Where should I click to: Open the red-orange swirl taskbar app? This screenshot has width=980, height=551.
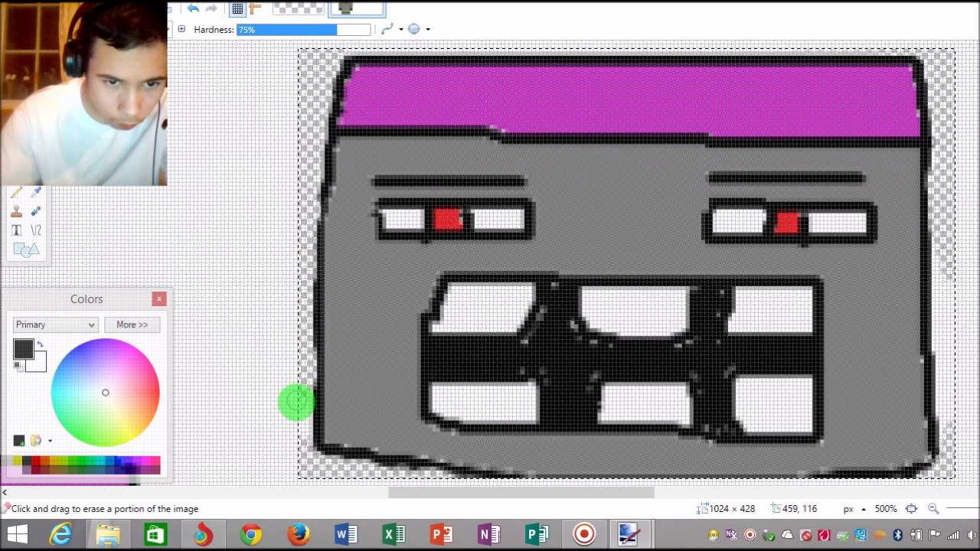point(203,534)
